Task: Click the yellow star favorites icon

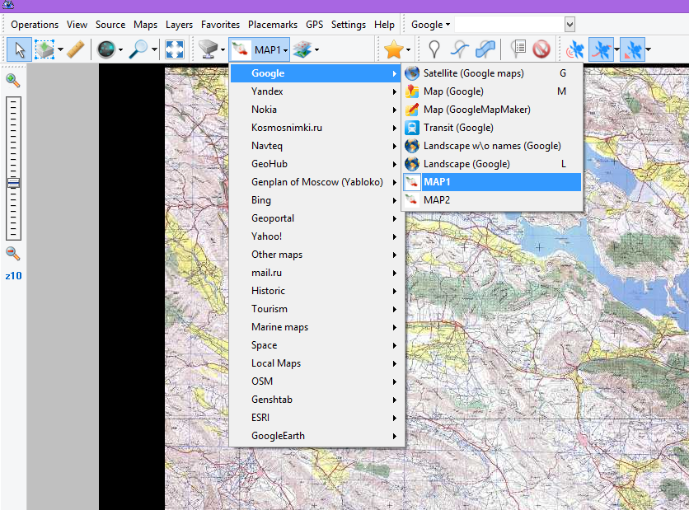Action: click(393, 49)
